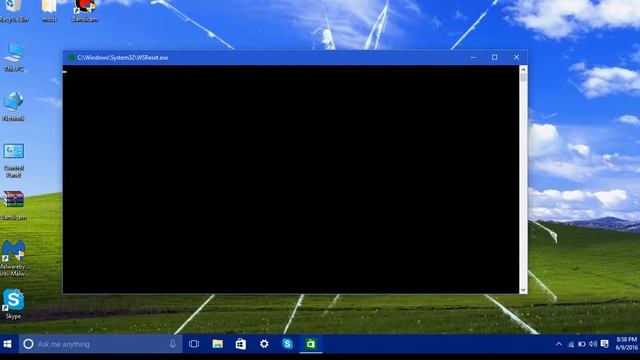Image resolution: width=640 pixels, height=360 pixels.
Task: Open the Windows Start menu
Action: tap(8, 344)
